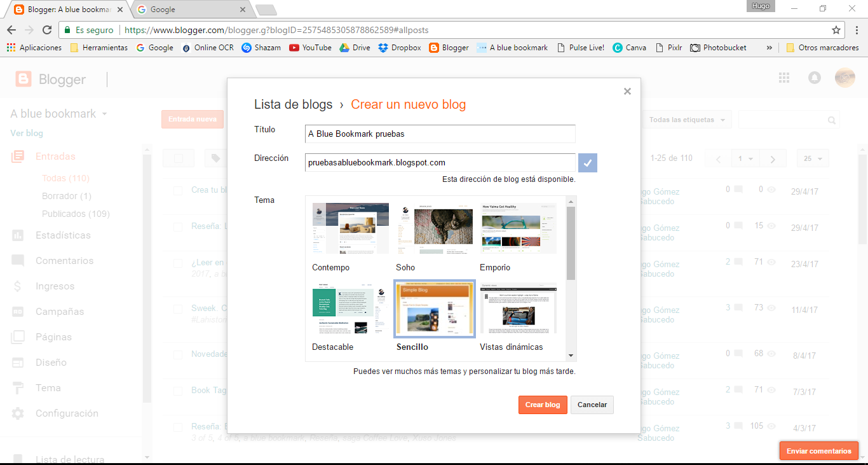Click the theme list scroll down arrow

point(571,356)
